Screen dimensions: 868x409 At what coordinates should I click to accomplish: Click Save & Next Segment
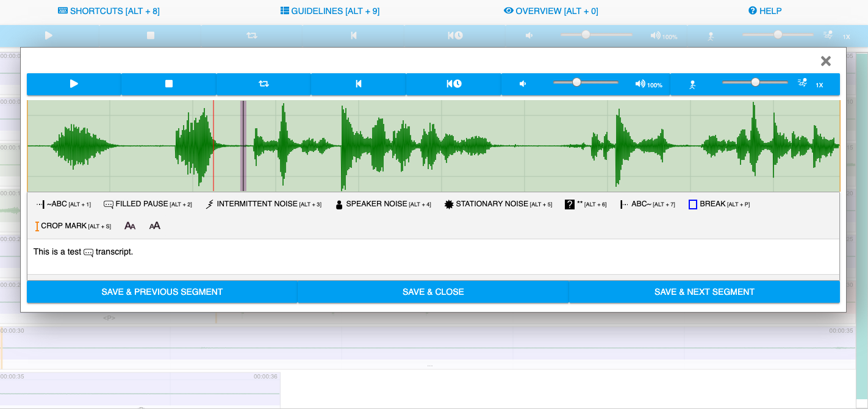click(x=704, y=292)
